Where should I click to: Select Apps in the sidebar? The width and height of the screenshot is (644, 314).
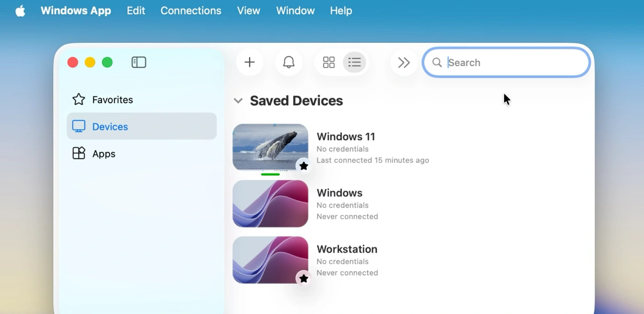142,153
